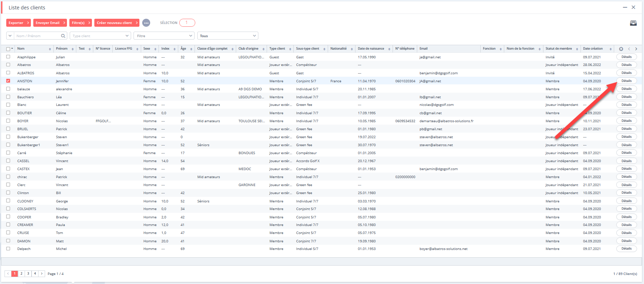
Task: Sort by Type client column arrows
Action: click(x=290, y=49)
